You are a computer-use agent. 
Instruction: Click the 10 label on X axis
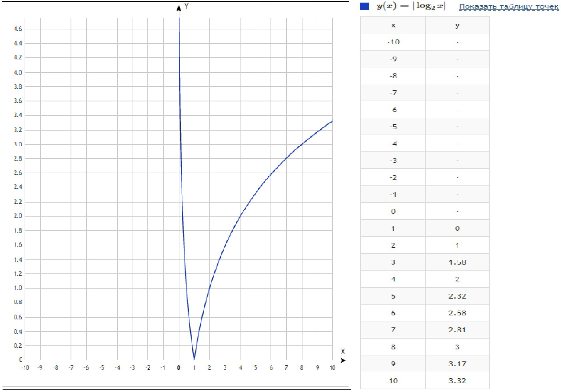pos(332,368)
